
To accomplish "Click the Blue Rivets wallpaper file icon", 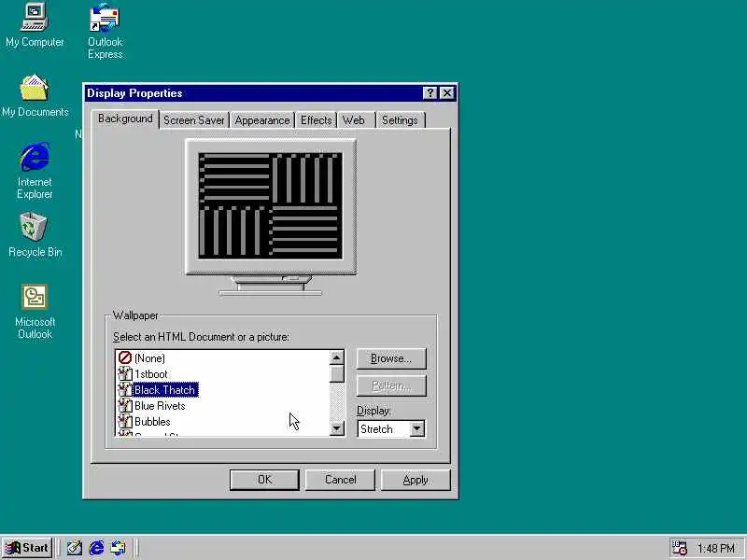I will [125, 405].
